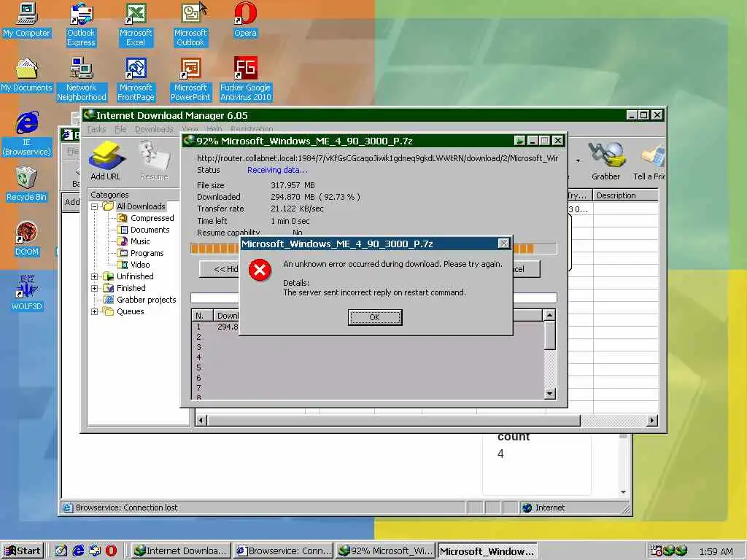Click the Description column header
The image size is (747, 560).
pos(625,195)
